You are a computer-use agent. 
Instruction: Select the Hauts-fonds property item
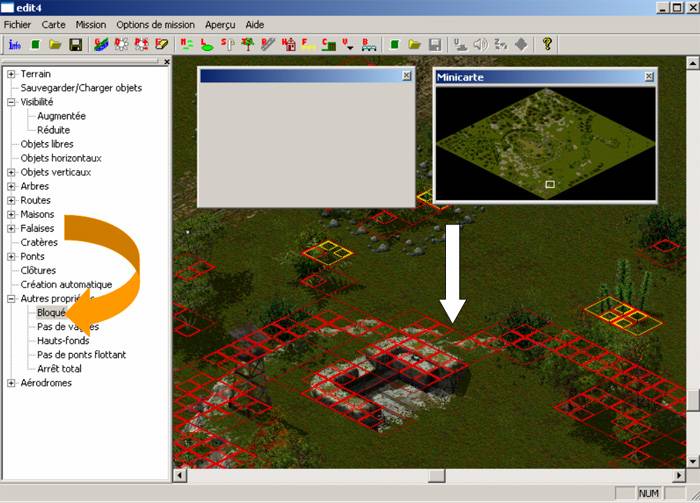(x=63, y=341)
